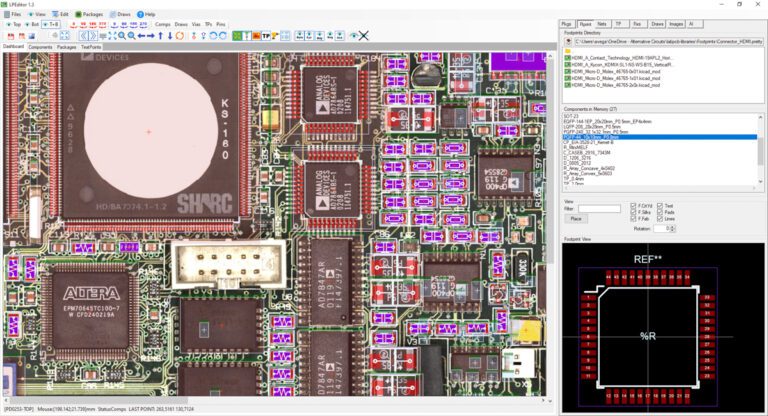
Task: Open the Images tab in right panel
Action: 676,24
